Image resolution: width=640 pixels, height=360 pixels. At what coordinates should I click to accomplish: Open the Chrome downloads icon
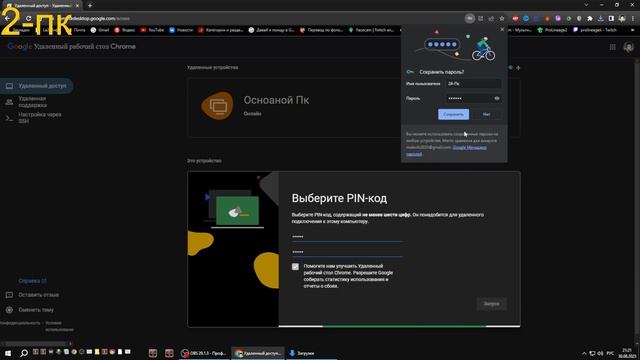(600, 18)
